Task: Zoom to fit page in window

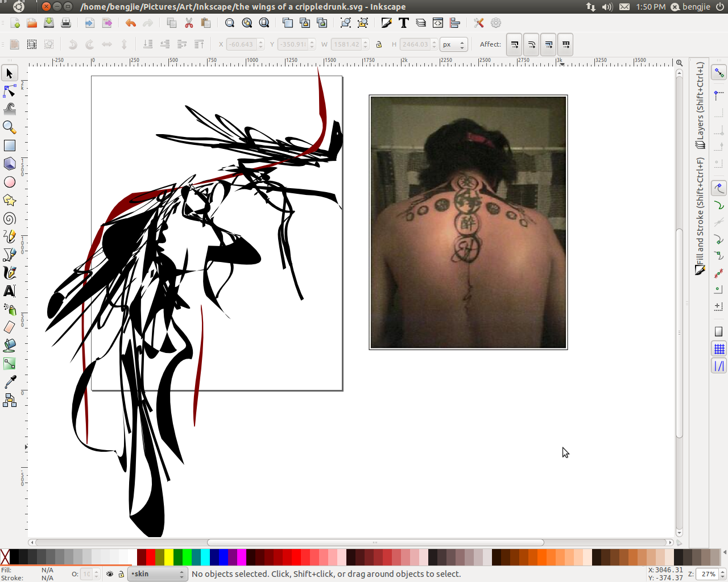Action: [x=264, y=23]
